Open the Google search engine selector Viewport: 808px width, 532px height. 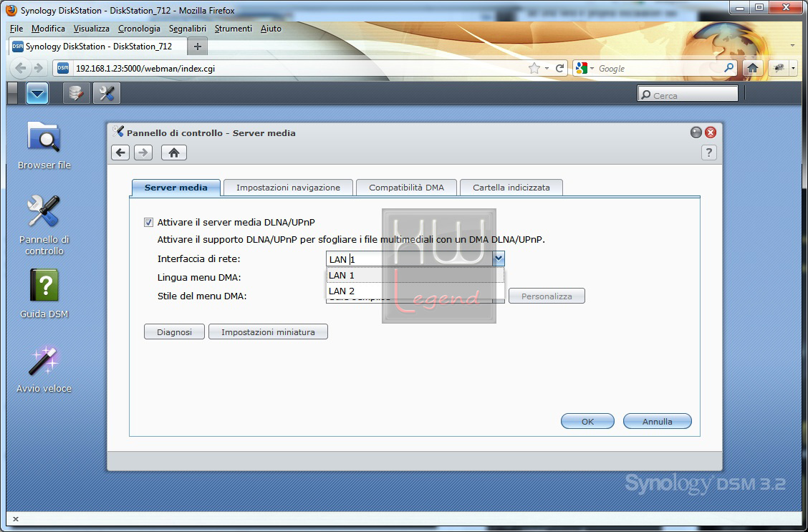(585, 68)
